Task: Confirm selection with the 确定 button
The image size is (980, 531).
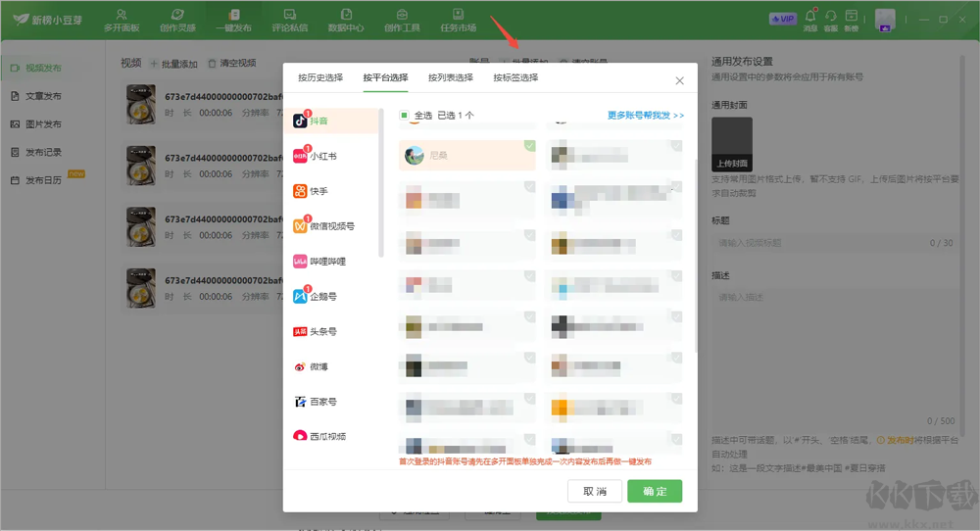Action: point(655,491)
